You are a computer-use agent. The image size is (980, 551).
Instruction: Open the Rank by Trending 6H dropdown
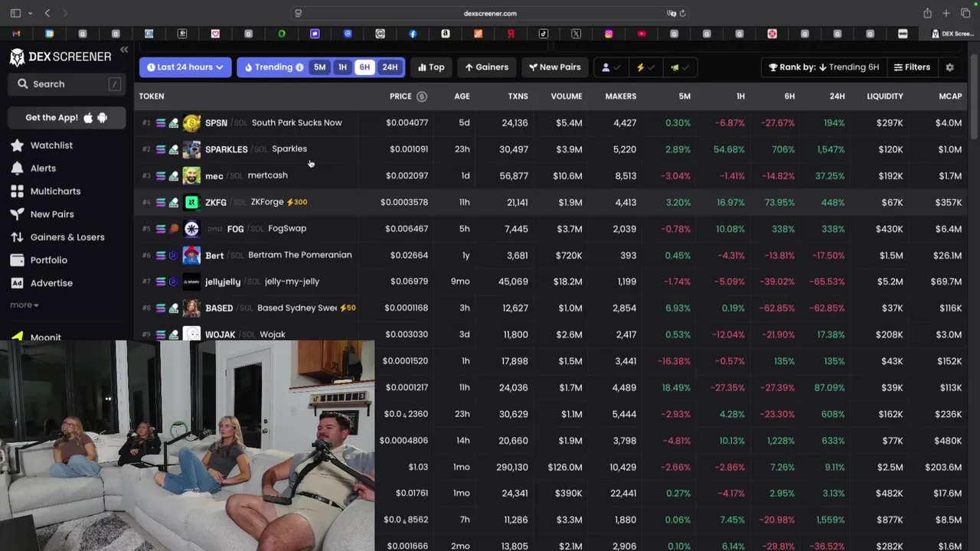(x=824, y=67)
